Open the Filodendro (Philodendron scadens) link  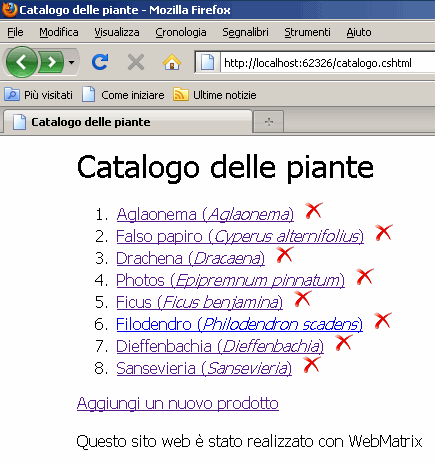click(239, 324)
